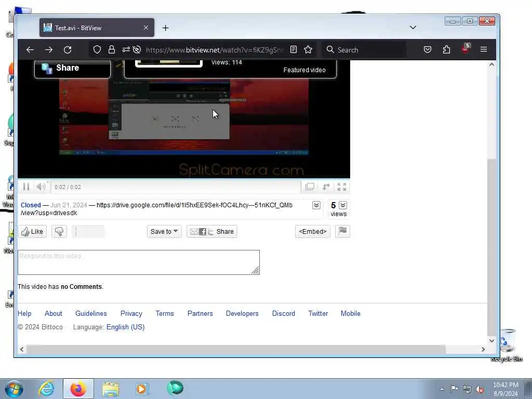This screenshot has height=399, width=532.
Task: Toggle Reader View icon
Action: point(294,50)
